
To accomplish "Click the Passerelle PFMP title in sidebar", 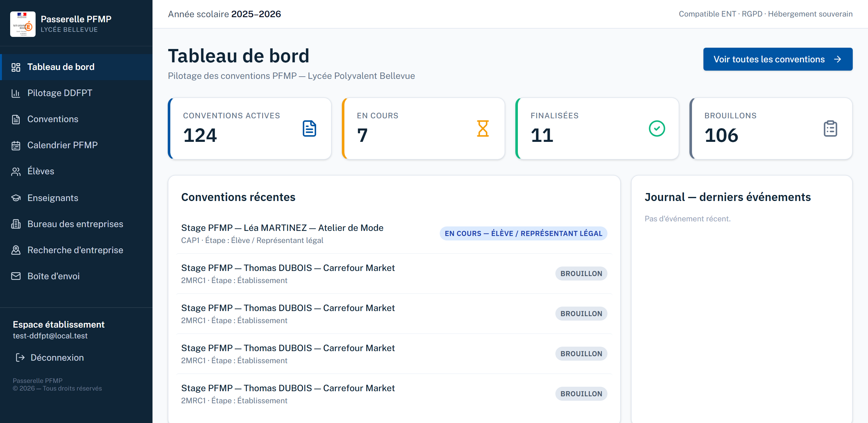I will point(76,19).
